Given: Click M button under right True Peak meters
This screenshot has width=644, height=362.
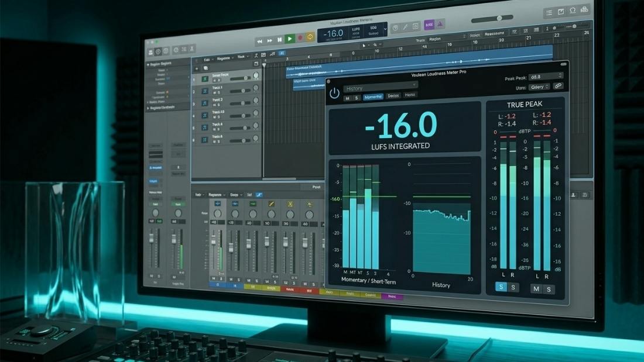Looking at the screenshot, I should coord(536,289).
